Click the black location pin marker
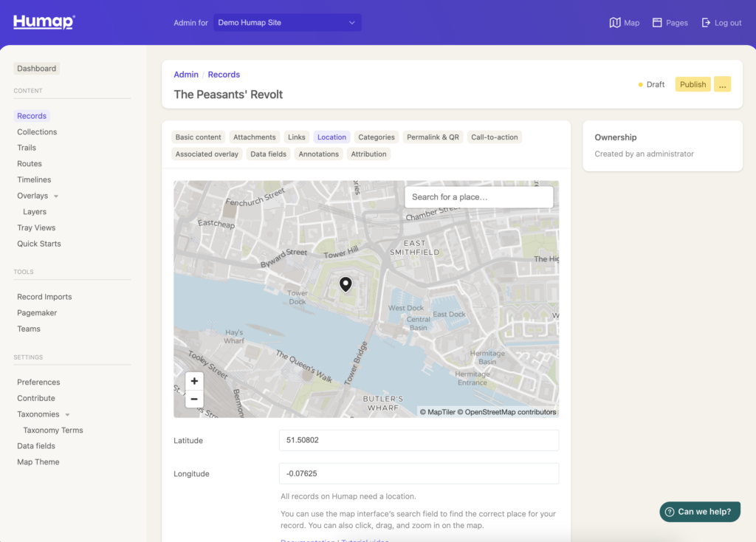 345,284
